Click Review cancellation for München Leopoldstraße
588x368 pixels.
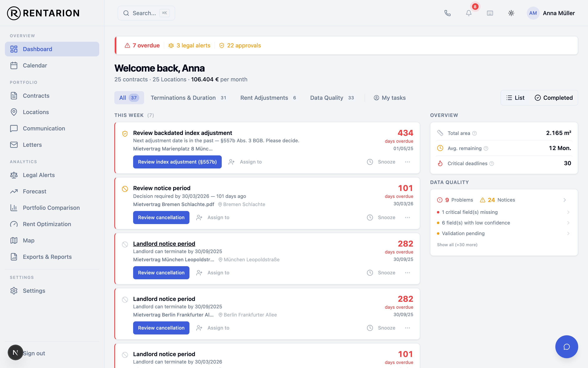(x=161, y=273)
